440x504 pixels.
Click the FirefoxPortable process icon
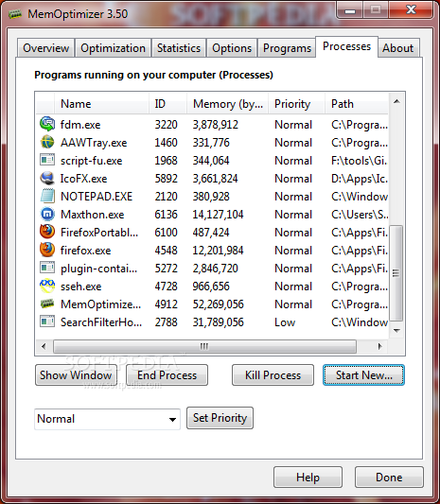tap(47, 232)
